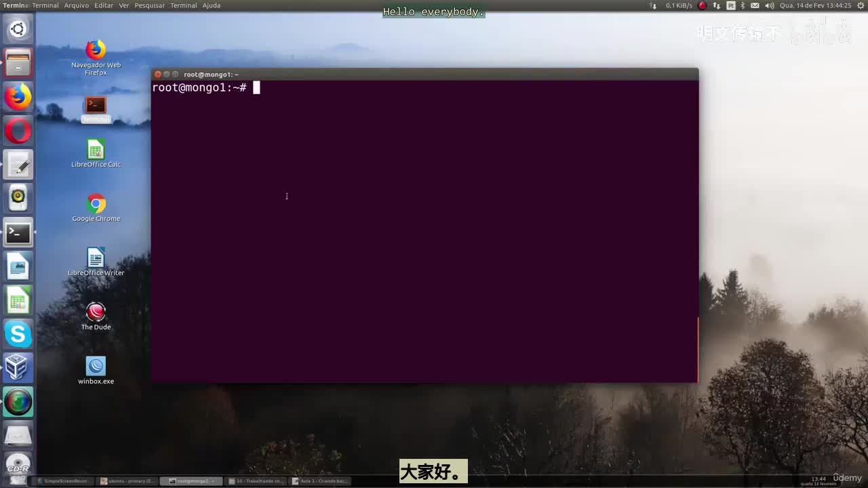This screenshot has width=868, height=488.
Task: Open the Pesquisar menu
Action: [x=150, y=5]
